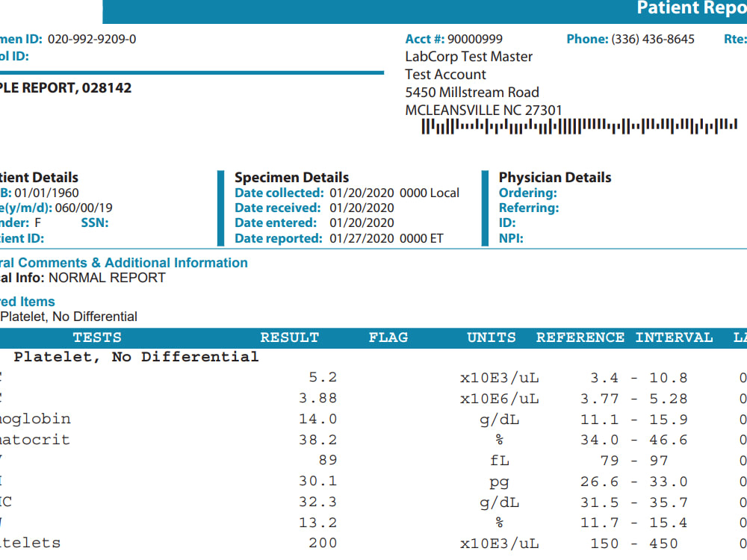
Task: Click the reference interval '31.5 - 35.7'
Action: tap(634, 503)
